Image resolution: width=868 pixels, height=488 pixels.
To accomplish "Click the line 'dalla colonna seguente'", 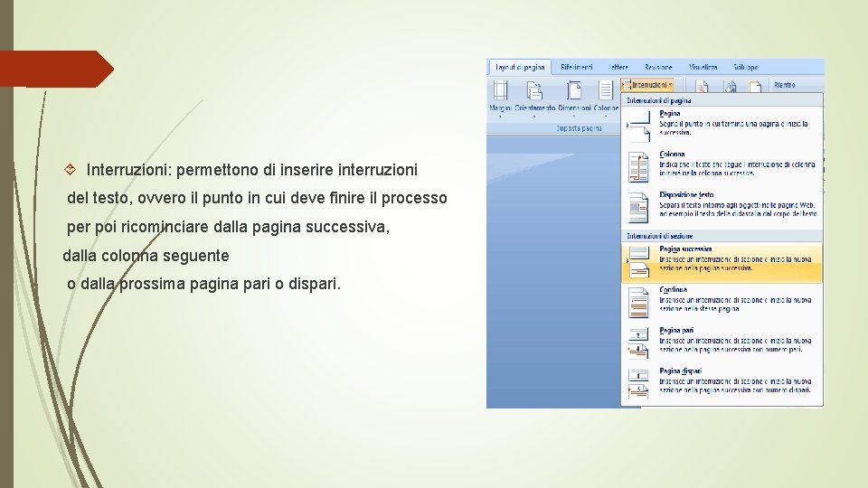I will coord(146,256).
